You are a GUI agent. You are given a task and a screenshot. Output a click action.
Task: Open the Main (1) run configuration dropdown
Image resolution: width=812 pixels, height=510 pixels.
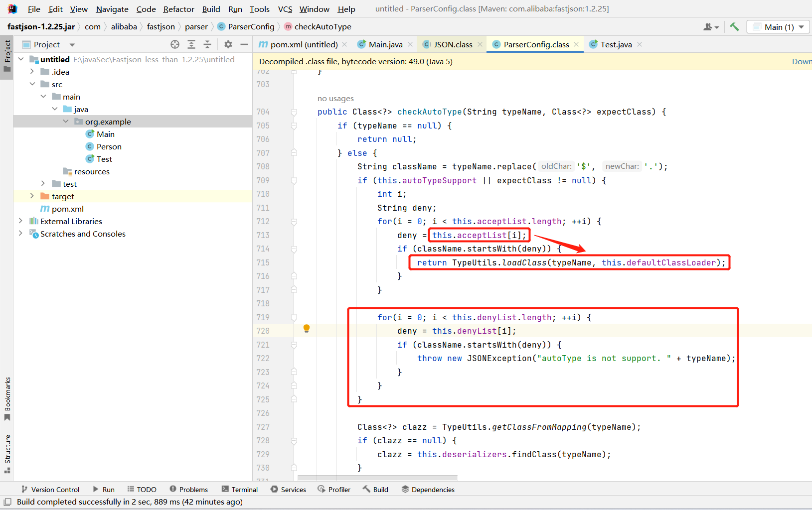[779, 27]
